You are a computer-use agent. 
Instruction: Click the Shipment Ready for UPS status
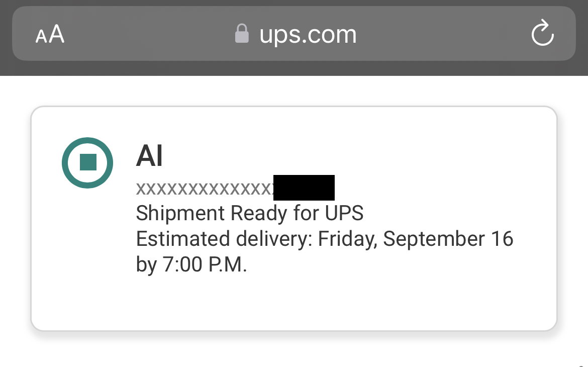coord(249,213)
